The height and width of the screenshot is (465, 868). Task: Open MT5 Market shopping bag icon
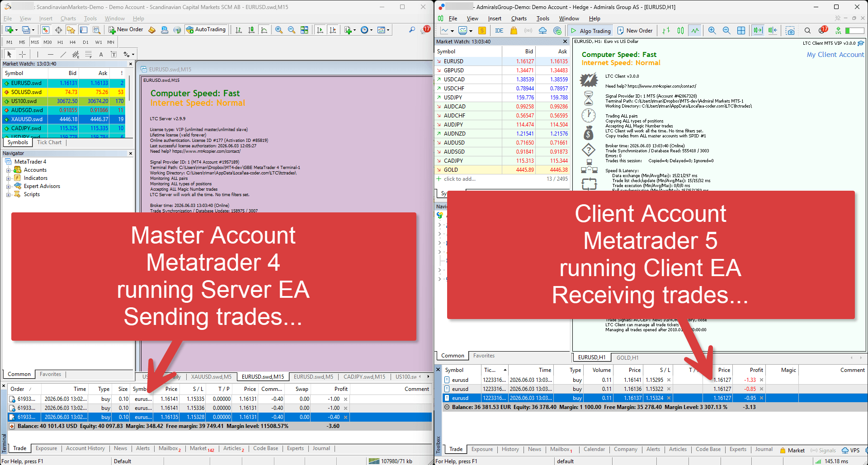coord(514,31)
